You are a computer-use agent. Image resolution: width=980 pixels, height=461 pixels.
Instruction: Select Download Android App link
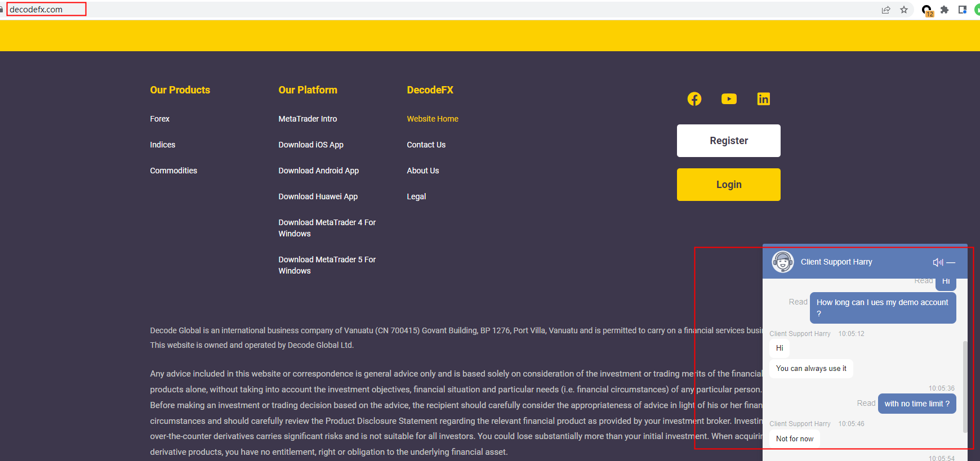point(318,171)
